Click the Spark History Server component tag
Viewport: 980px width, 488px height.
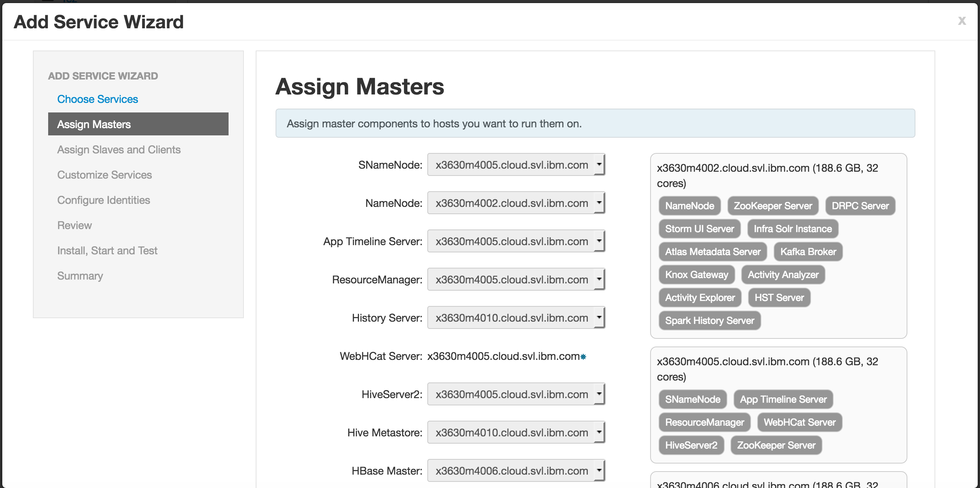click(710, 320)
